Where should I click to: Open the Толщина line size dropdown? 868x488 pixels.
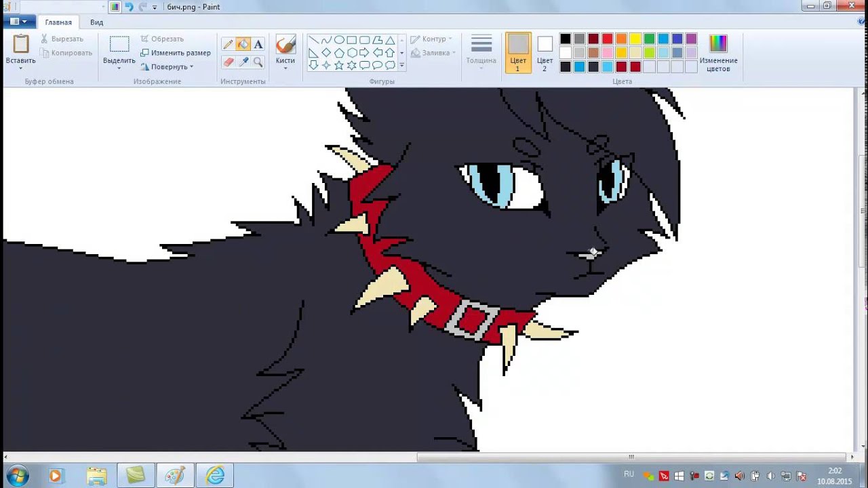(x=481, y=54)
